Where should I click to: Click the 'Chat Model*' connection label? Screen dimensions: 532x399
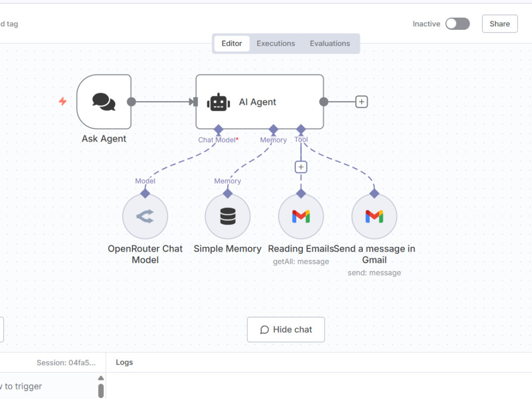point(218,140)
